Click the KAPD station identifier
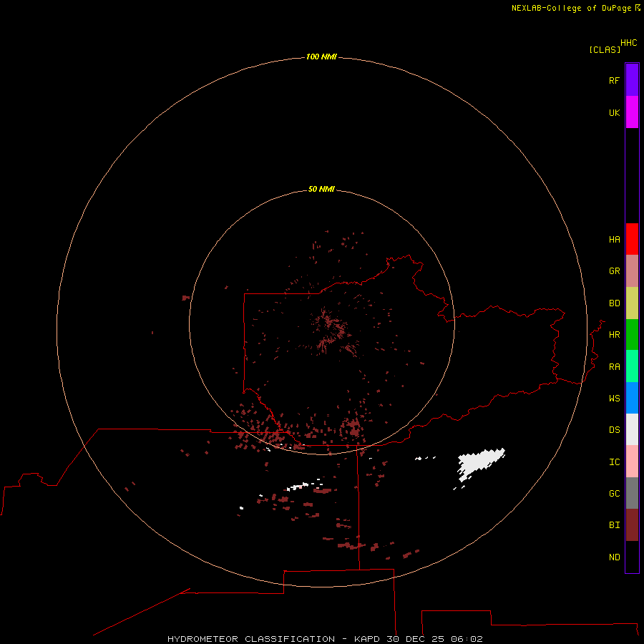This screenshot has height=644, width=644. point(367,639)
